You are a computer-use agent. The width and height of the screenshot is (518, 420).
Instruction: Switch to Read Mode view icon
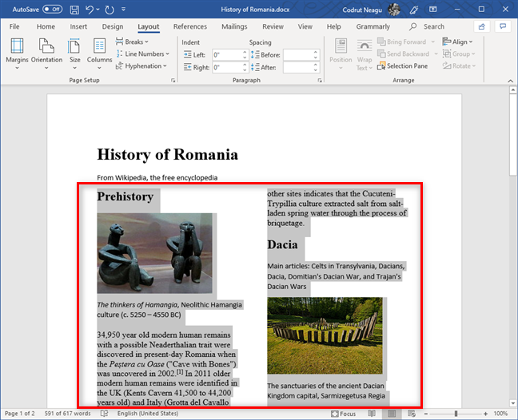coord(372,414)
